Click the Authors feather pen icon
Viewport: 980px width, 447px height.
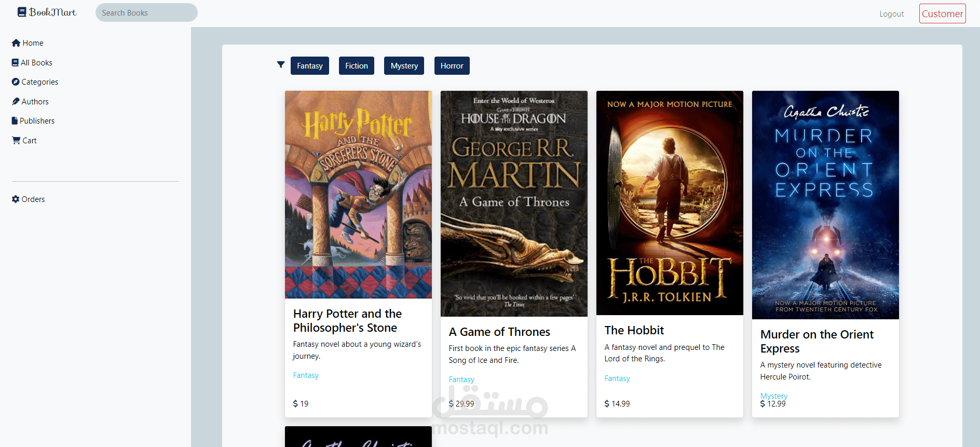coord(16,101)
